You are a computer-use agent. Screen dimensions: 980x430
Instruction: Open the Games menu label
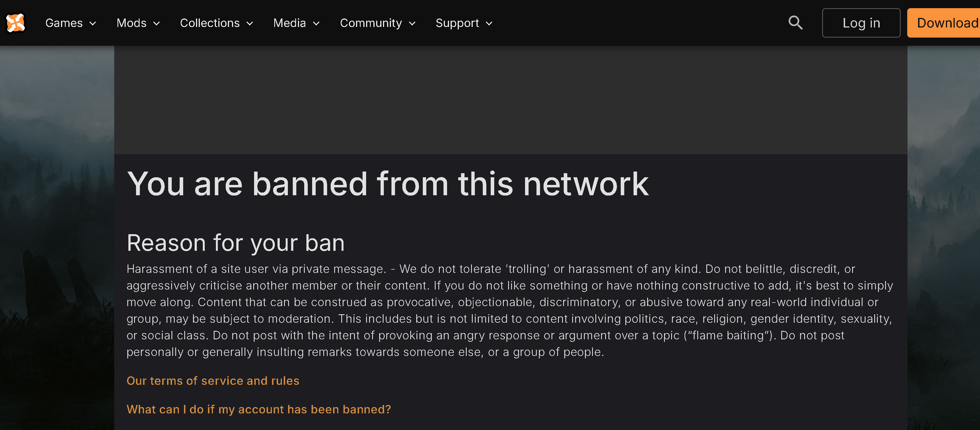coord(64,23)
